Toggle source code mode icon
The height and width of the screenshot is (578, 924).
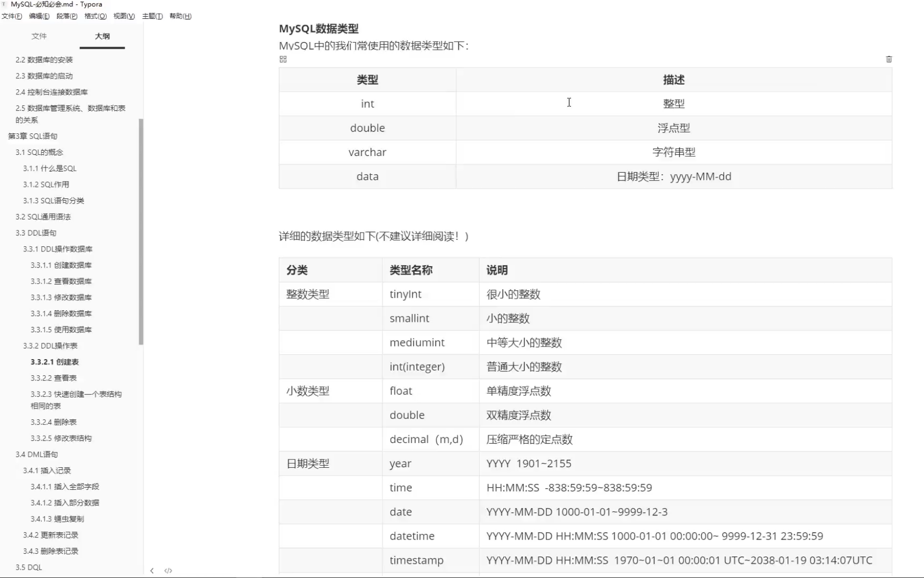[168, 571]
